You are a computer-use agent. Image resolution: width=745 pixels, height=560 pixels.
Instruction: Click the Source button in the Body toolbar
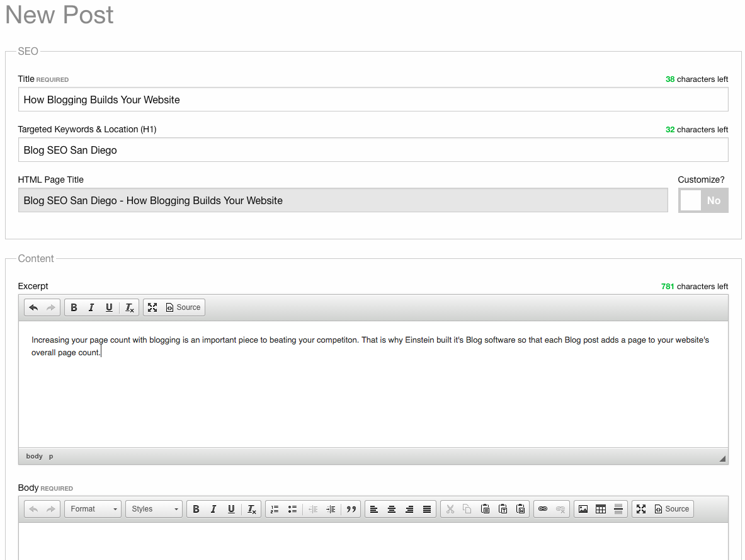coord(671,509)
